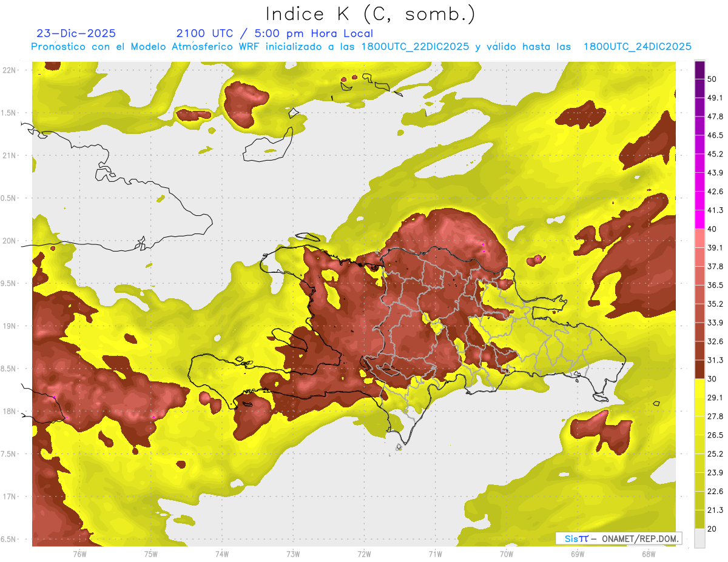Click the 'Indice K (C, somb.)' map title
This screenshot has height=562, width=728.
[x=371, y=14]
